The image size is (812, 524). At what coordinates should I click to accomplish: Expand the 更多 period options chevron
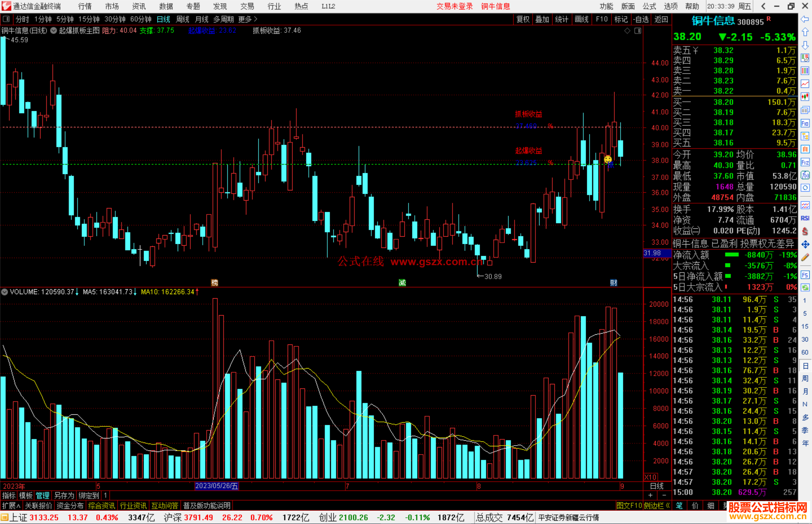click(256, 19)
